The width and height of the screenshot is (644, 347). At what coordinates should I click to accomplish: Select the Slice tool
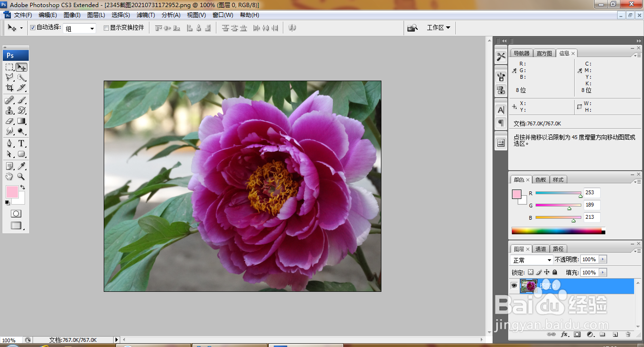(x=21, y=88)
